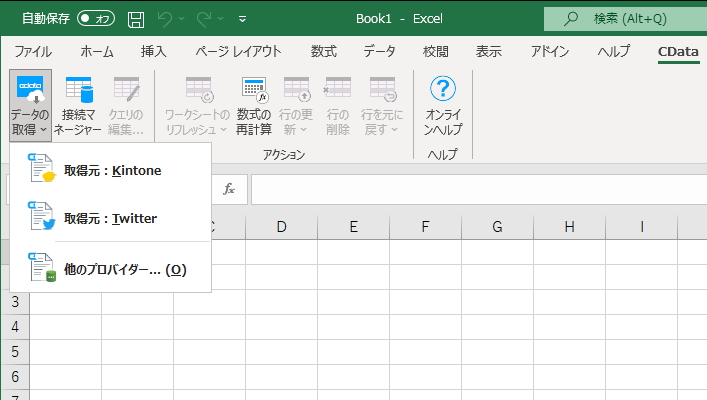This screenshot has height=400, width=707.
Task: Open the Redo dropdown arrow
Action: coord(220,19)
